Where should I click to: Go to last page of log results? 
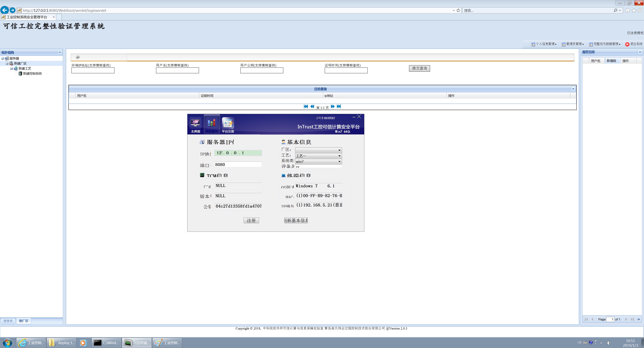[x=339, y=107]
